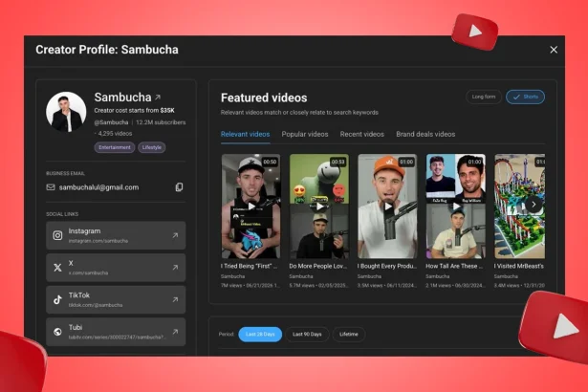
Task: Copy the business email address
Action: [x=179, y=187]
